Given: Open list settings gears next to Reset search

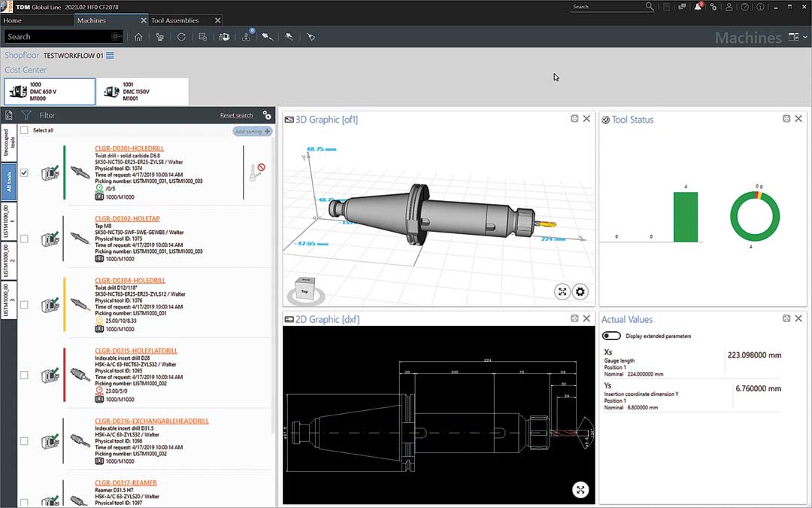Looking at the screenshot, I should [267, 114].
